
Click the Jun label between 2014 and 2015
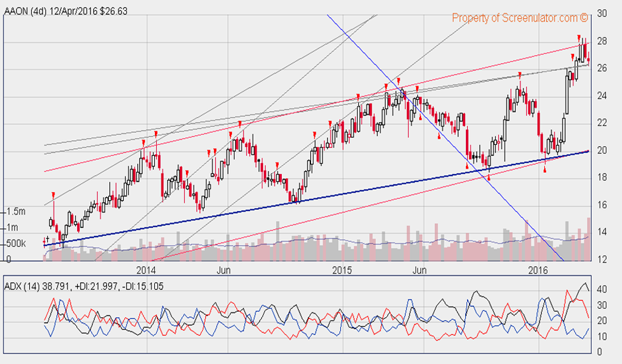(x=224, y=269)
